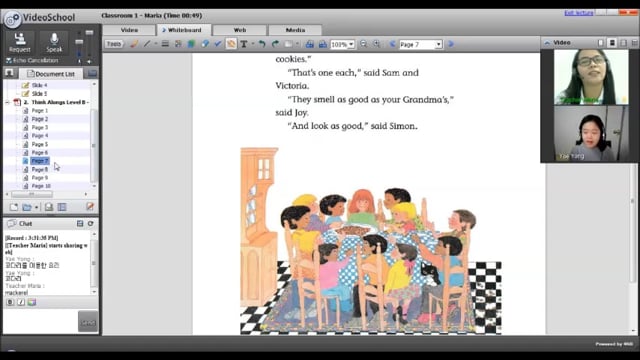This screenshot has height=360, width=640.
Task: Select Slide 5 in the document tree
Action: pyautogui.click(x=39, y=93)
